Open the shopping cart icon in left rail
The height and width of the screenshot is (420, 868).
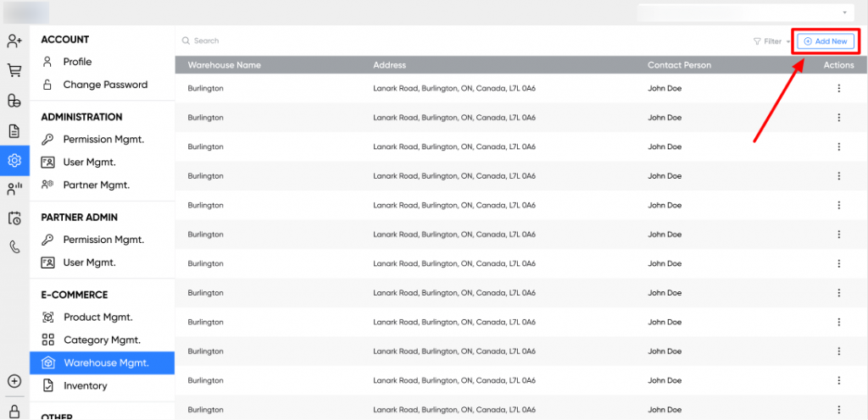pyautogui.click(x=14, y=71)
